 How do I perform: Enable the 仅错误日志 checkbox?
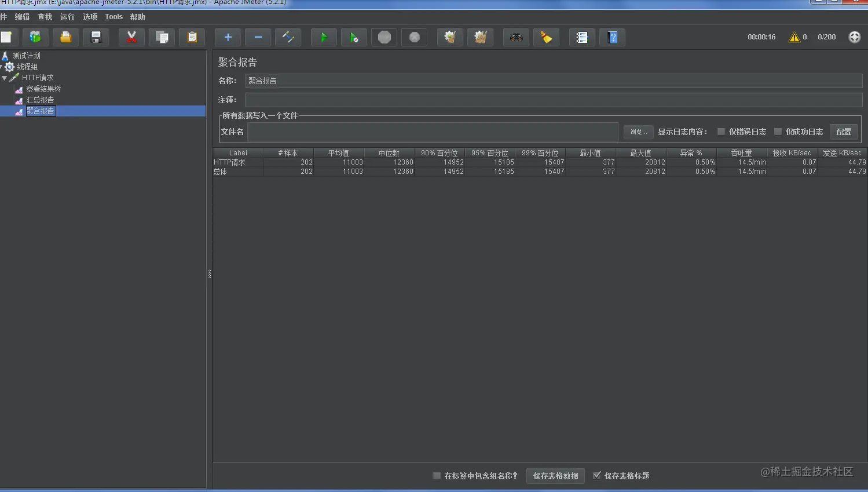[721, 132]
